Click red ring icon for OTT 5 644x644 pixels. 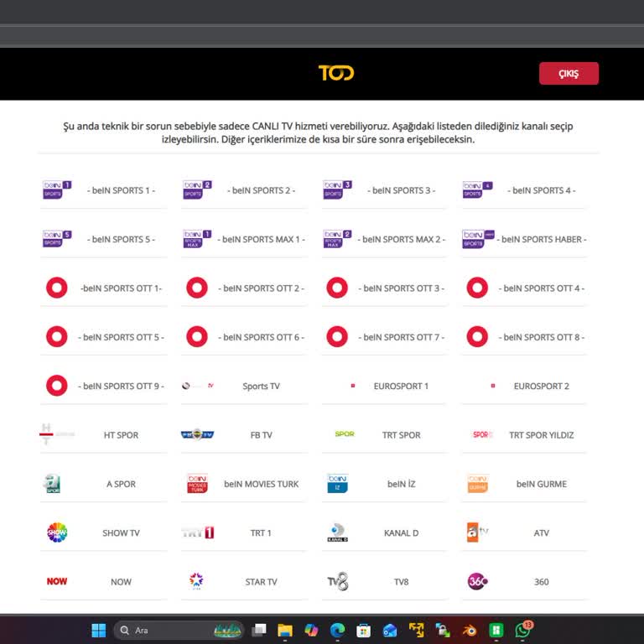[57, 336]
